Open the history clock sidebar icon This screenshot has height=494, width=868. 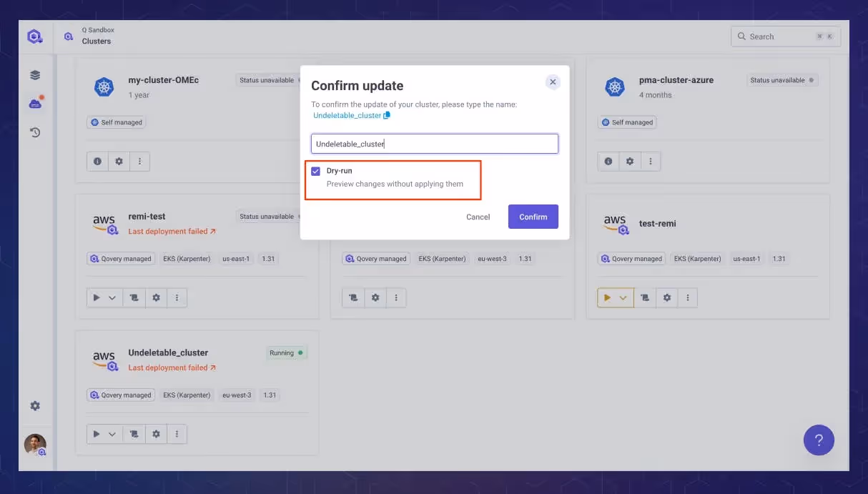[x=35, y=132]
